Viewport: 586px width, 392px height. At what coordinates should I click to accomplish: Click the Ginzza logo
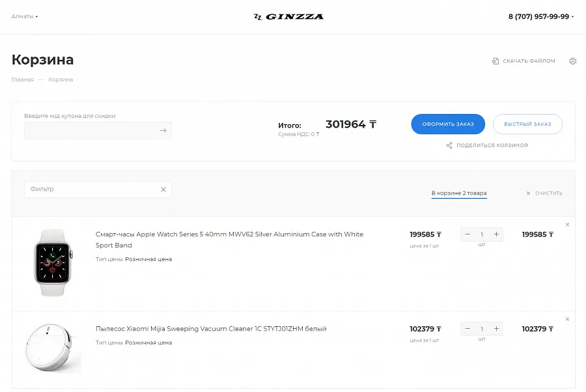click(288, 16)
